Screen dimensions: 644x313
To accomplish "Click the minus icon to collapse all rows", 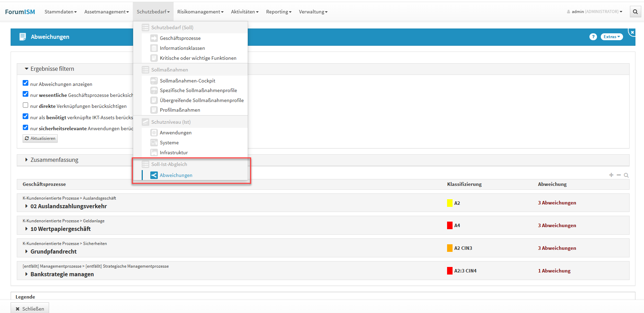I will click(619, 175).
